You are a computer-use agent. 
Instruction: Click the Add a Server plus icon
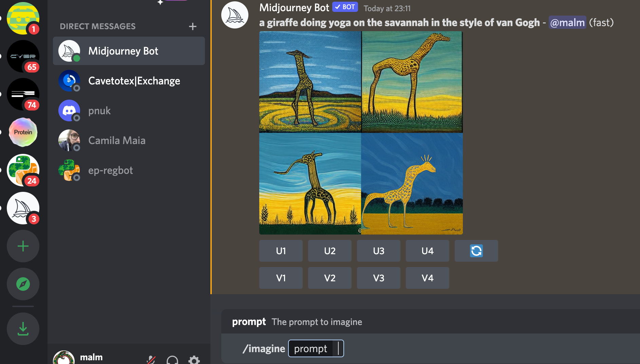[23, 246]
